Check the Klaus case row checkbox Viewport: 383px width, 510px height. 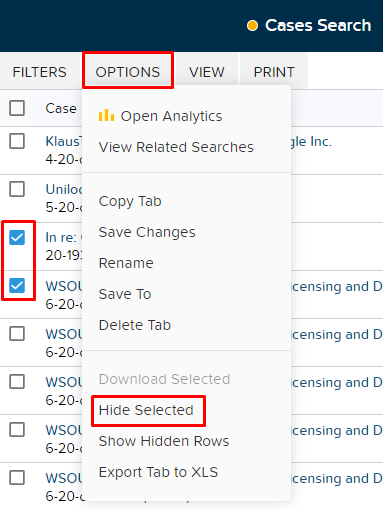tap(17, 141)
